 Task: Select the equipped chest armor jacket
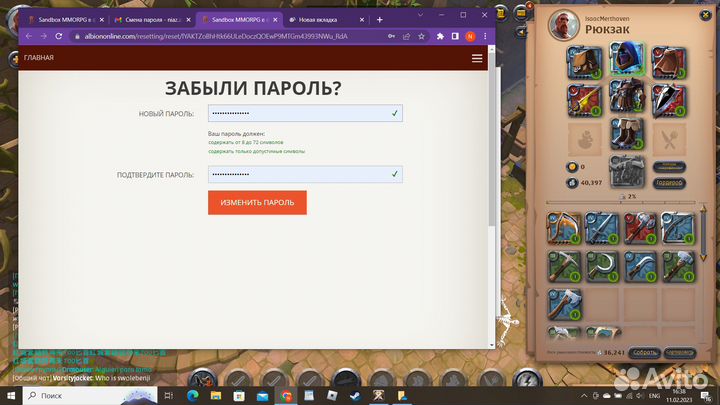627,96
